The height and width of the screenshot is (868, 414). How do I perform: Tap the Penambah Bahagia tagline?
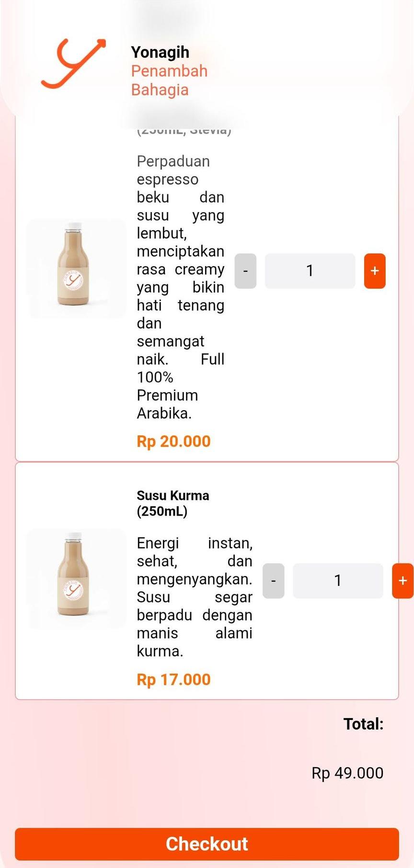coord(169,80)
